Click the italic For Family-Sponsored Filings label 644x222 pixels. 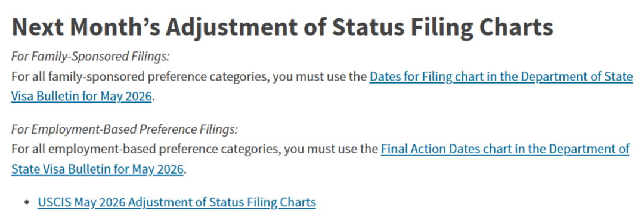(x=91, y=56)
